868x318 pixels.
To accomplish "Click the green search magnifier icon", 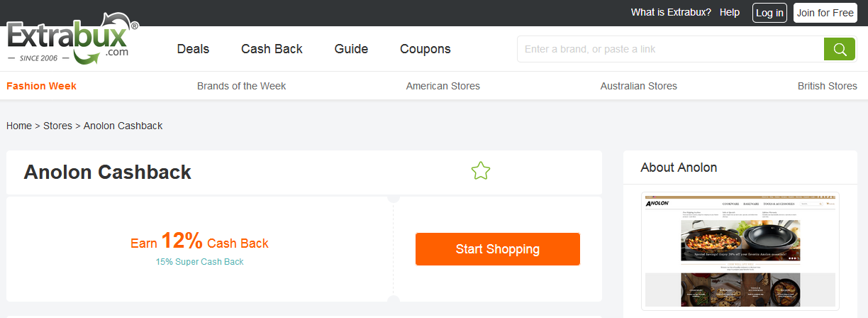I will 840,49.
